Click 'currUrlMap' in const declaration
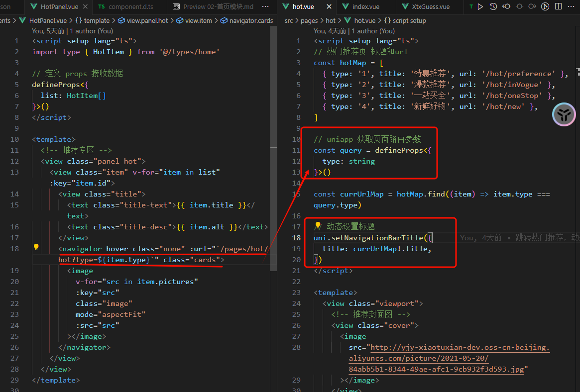The height and width of the screenshot is (392, 580). [361, 194]
